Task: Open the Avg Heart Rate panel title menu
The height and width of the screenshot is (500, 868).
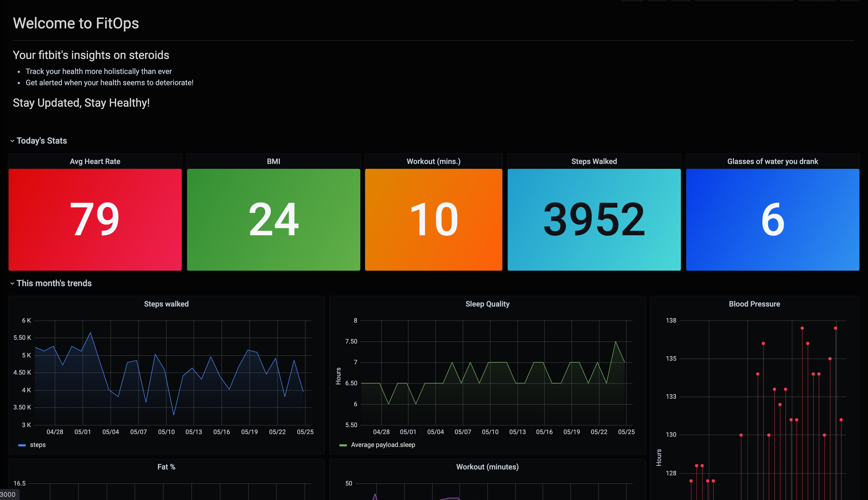Action: [95, 161]
